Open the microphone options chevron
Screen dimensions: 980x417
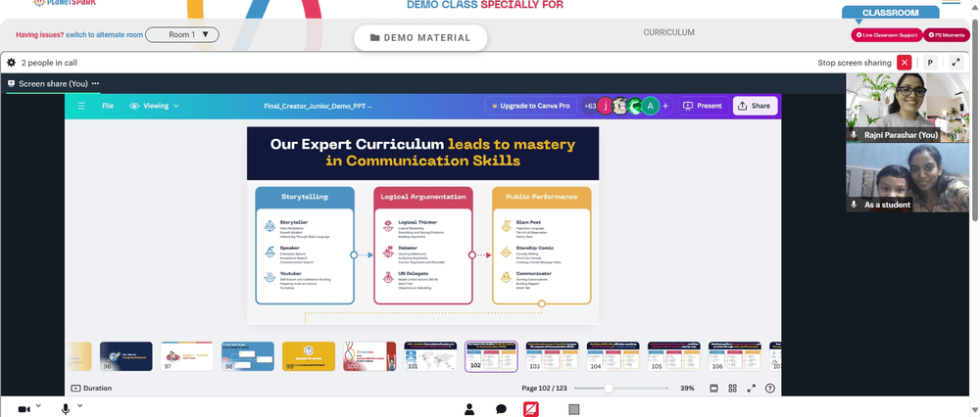(80, 406)
